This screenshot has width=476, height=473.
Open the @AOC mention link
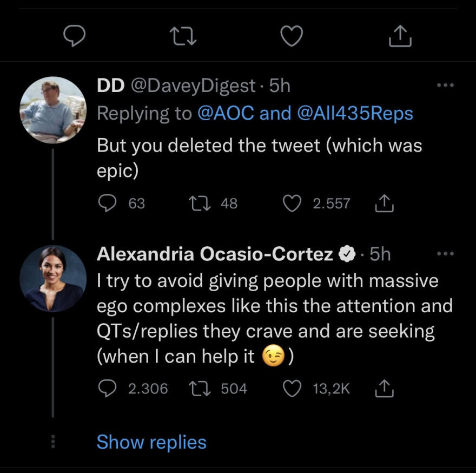point(226,113)
